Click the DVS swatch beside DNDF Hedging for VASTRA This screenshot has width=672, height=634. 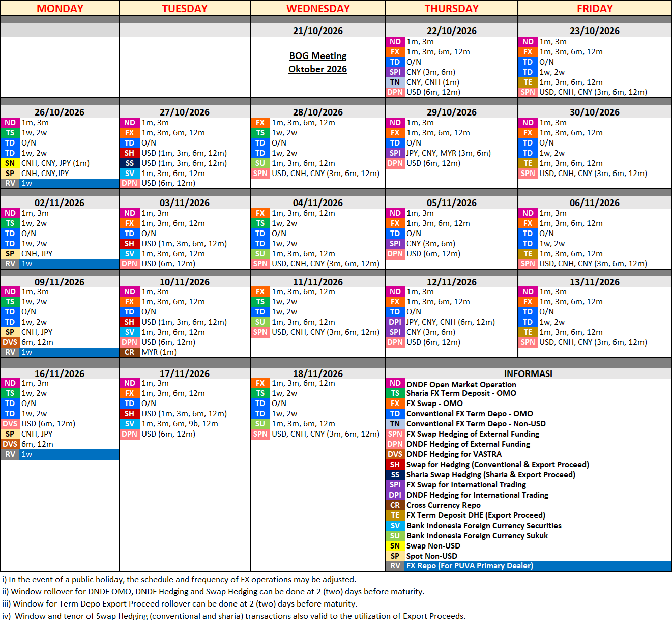(395, 454)
